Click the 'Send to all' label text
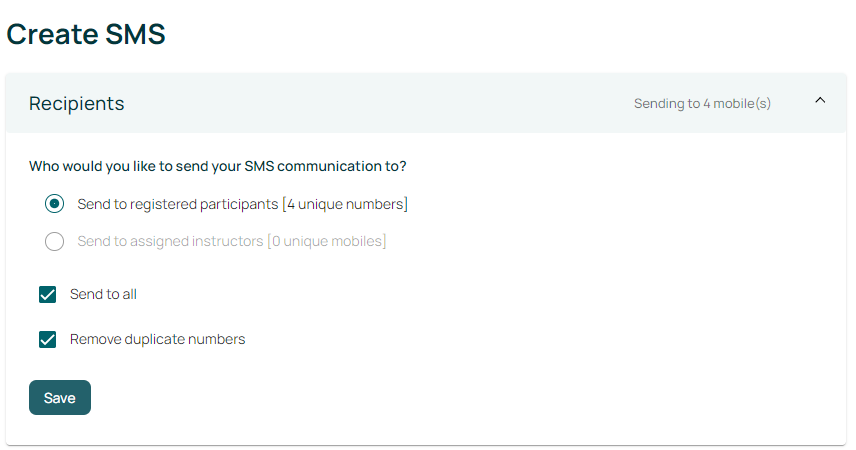Screen dimensions: 856x450 (x=103, y=294)
